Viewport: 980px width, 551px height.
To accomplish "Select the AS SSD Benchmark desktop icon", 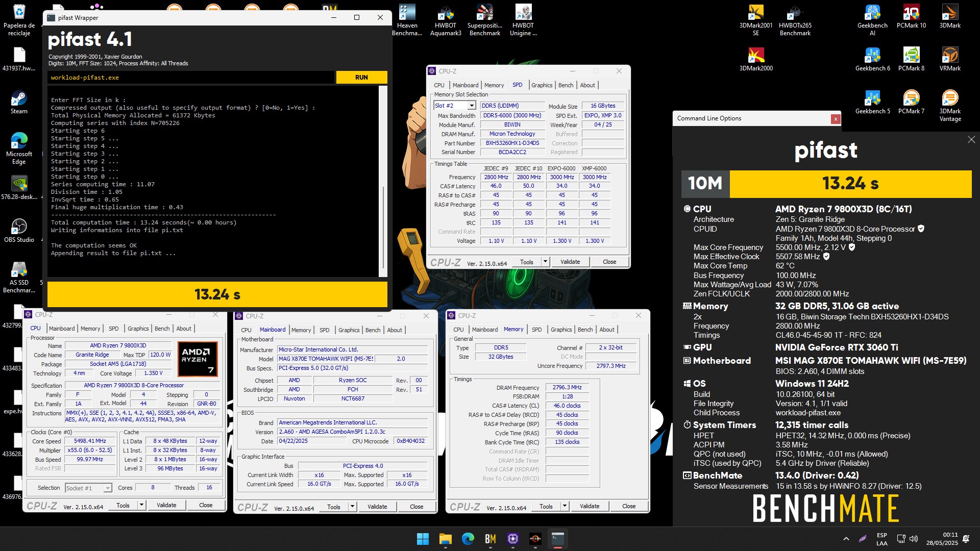I will (19, 277).
